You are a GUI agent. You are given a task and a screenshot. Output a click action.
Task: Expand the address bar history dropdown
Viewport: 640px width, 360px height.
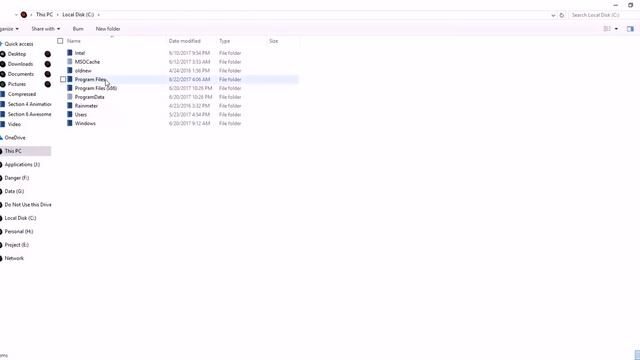pyautogui.click(x=553, y=15)
